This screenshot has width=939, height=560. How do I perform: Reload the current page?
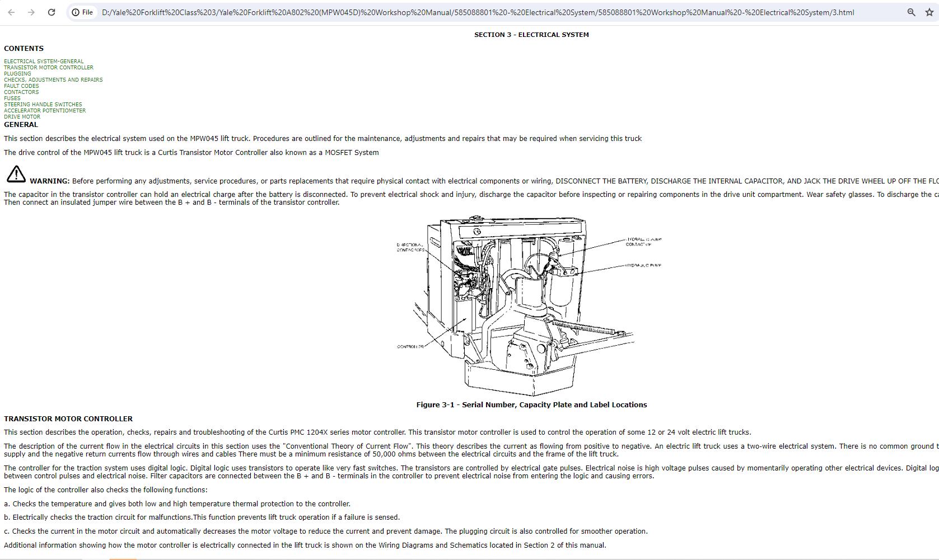(x=52, y=12)
